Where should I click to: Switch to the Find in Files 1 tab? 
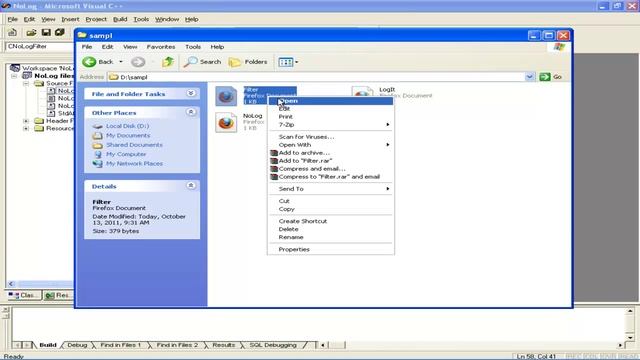120,345
